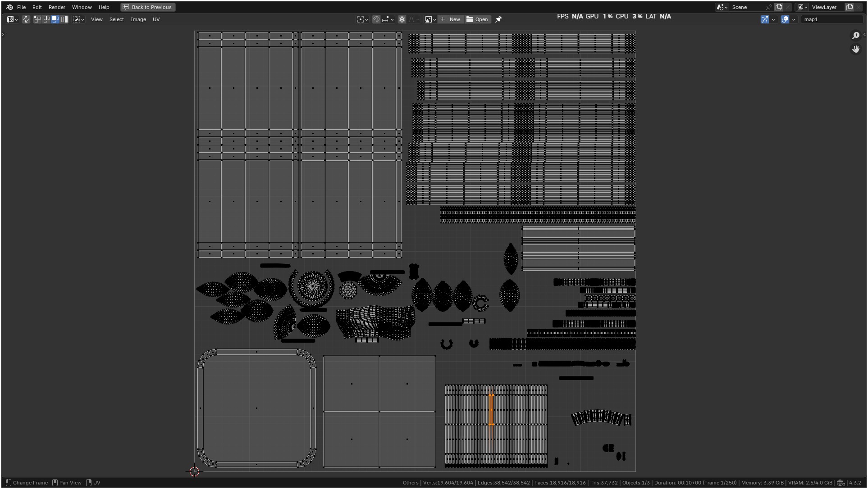Select edge selection mode
The image size is (868, 489).
(46, 19)
